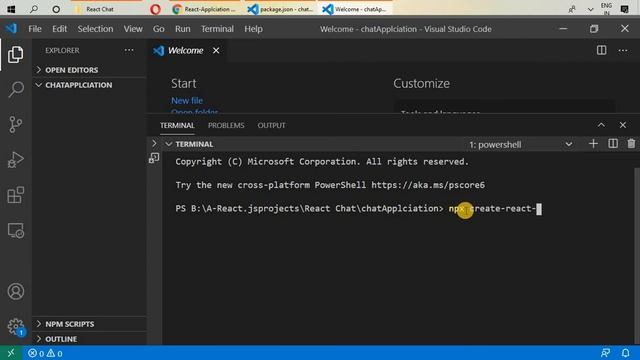Viewport: 640px width, 360px height.
Task: Close the Welcome tab
Action: [216, 50]
